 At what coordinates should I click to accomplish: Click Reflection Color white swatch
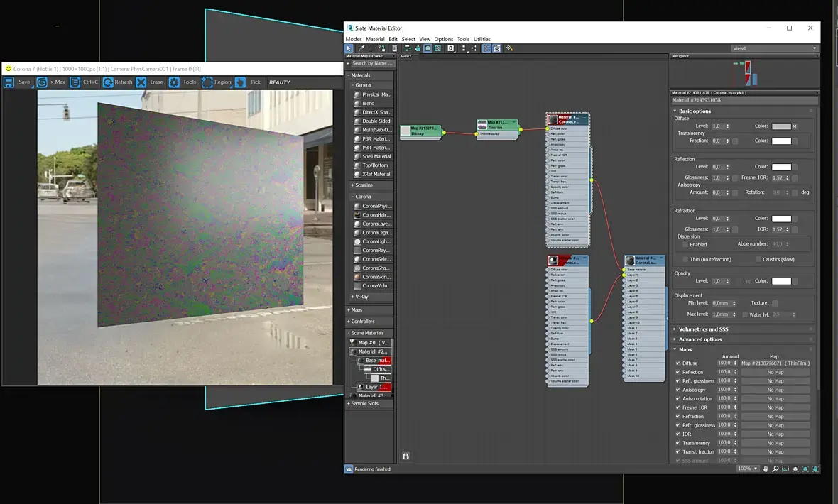click(780, 167)
